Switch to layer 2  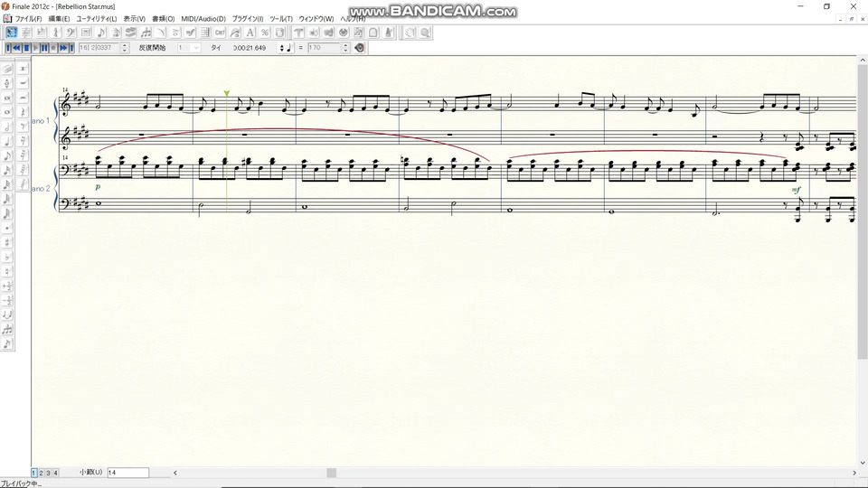41,473
